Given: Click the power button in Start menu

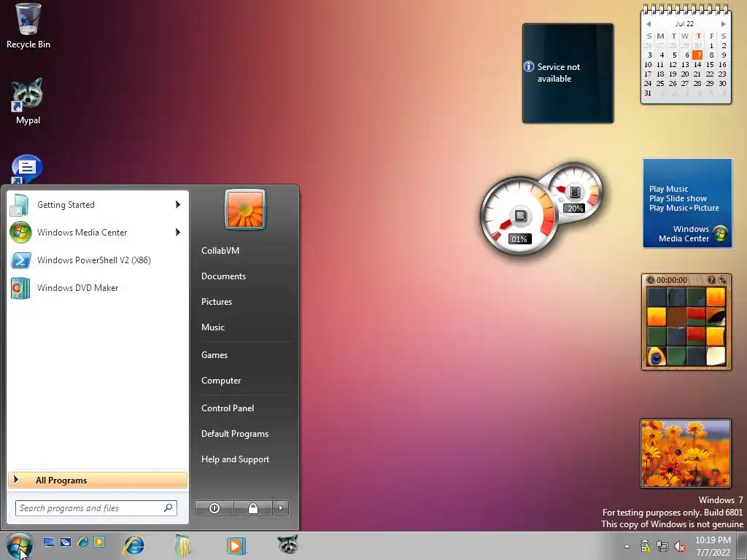Looking at the screenshot, I should click(x=214, y=508).
